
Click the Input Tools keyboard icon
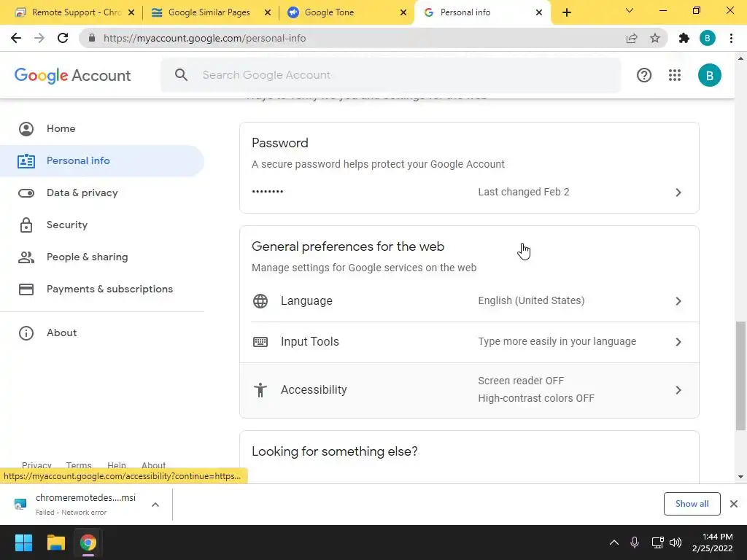pos(260,342)
